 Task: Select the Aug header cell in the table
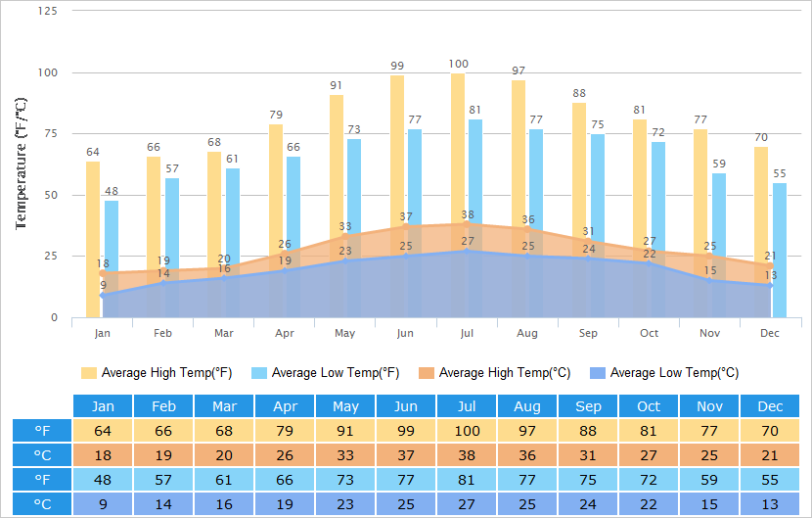527,406
